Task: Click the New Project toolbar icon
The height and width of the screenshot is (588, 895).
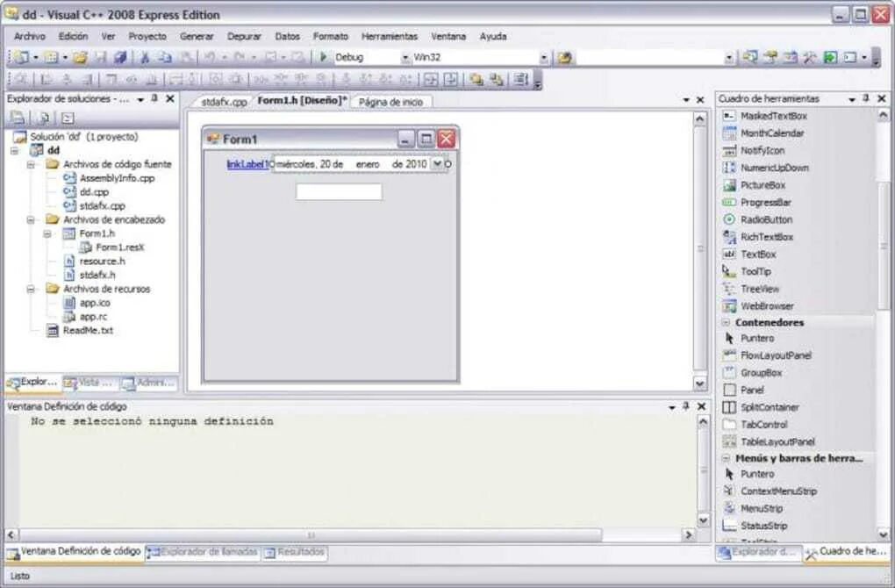Action: (x=20, y=57)
